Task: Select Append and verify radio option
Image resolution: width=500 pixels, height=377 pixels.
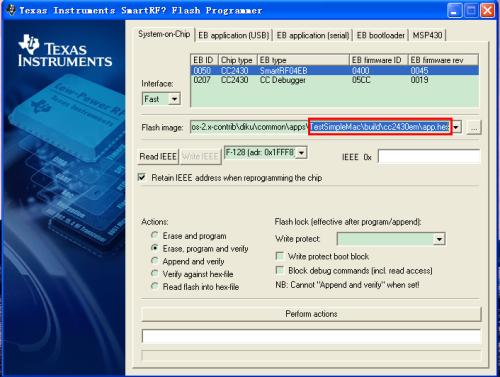Action: 154,260
